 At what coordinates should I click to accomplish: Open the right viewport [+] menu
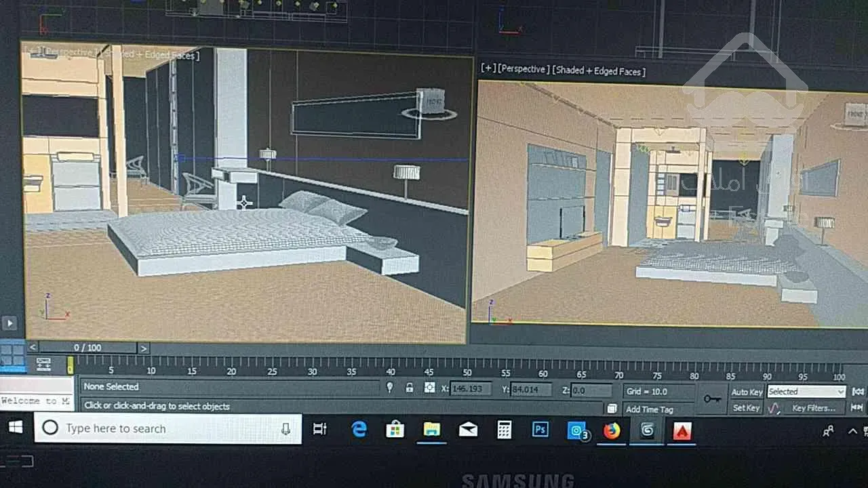click(x=487, y=69)
